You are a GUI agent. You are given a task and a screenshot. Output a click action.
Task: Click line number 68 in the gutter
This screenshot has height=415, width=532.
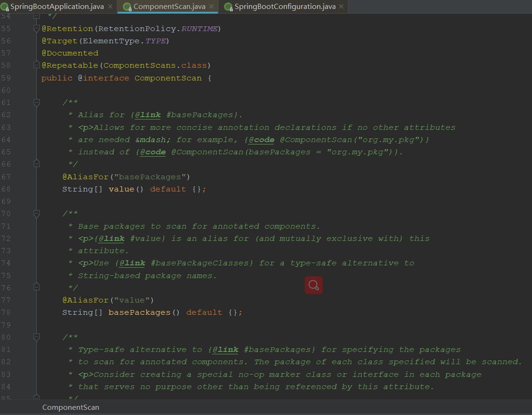6,189
